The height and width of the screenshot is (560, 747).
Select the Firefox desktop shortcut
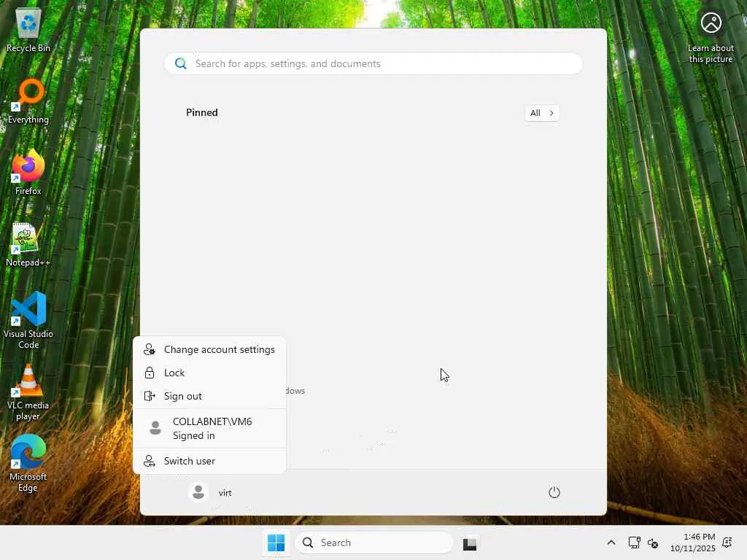tap(28, 172)
